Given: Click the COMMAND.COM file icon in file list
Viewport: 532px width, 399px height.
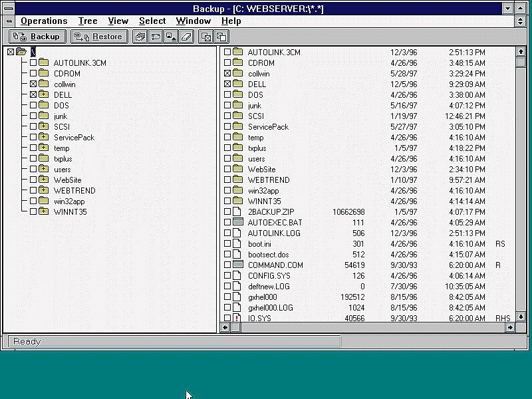Looking at the screenshot, I should pyautogui.click(x=238, y=265).
